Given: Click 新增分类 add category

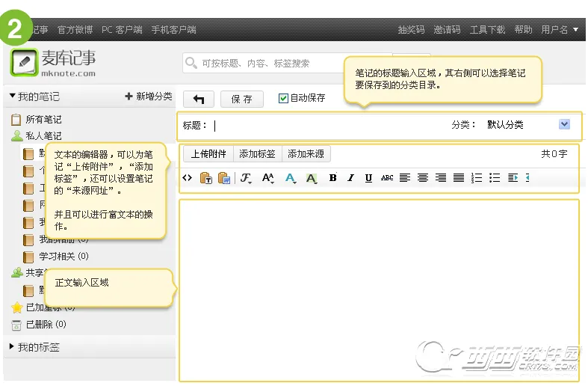Looking at the screenshot, I should (x=149, y=97).
